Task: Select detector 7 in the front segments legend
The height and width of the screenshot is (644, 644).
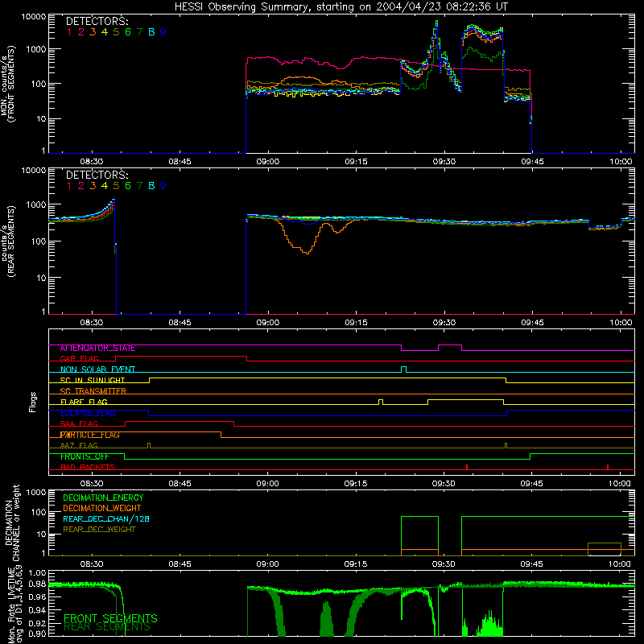Action: [x=139, y=32]
